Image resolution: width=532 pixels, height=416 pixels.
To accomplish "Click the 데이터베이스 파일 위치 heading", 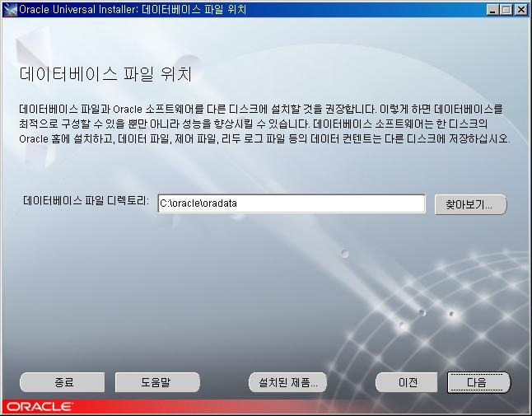I will [x=105, y=74].
